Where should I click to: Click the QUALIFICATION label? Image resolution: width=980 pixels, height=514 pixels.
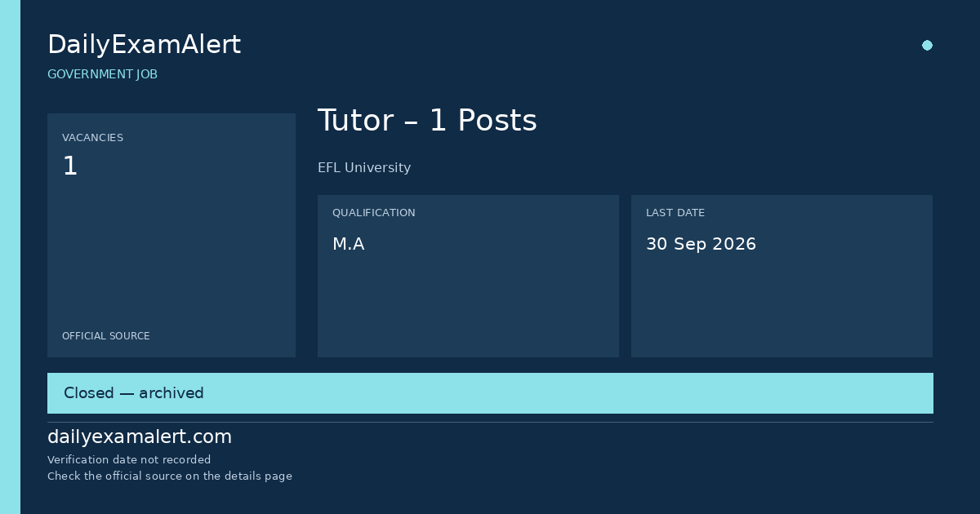point(373,213)
